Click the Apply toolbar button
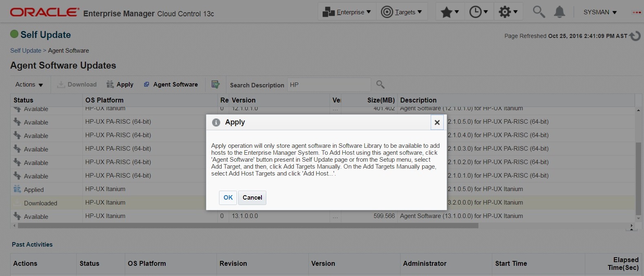 coord(120,85)
